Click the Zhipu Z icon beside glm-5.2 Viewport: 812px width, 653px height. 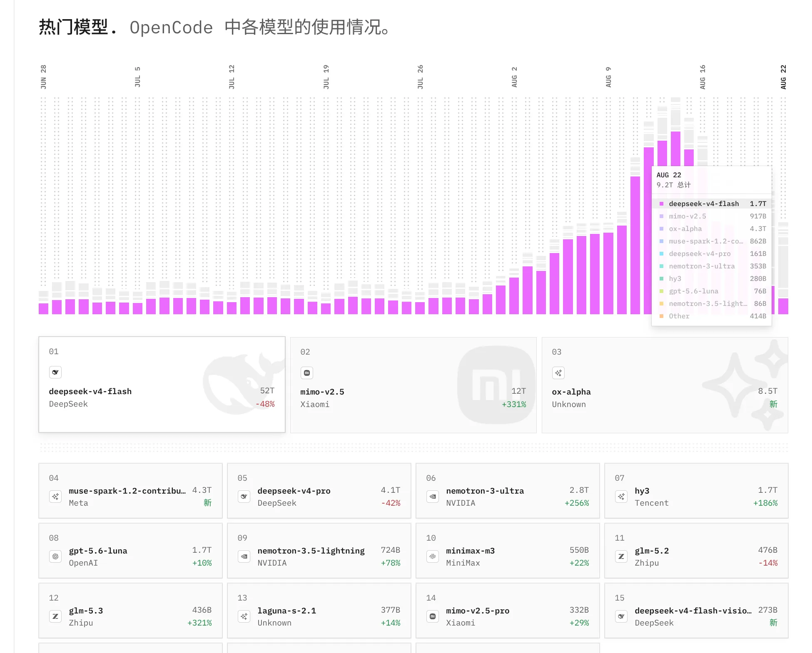(621, 556)
